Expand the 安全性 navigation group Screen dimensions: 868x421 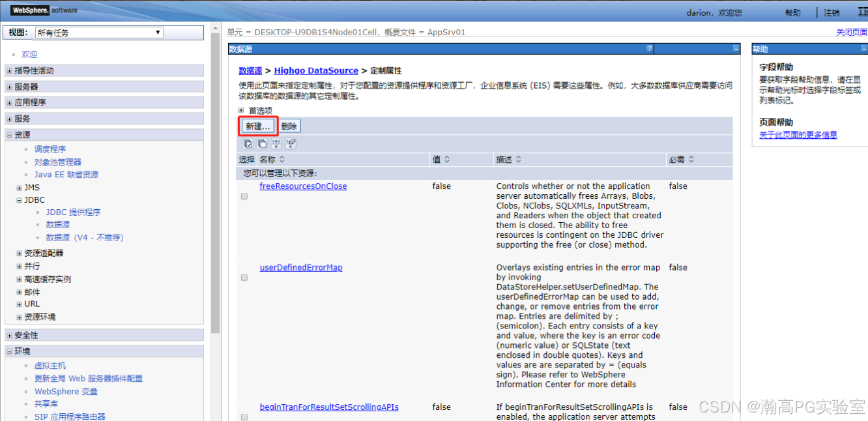9,335
